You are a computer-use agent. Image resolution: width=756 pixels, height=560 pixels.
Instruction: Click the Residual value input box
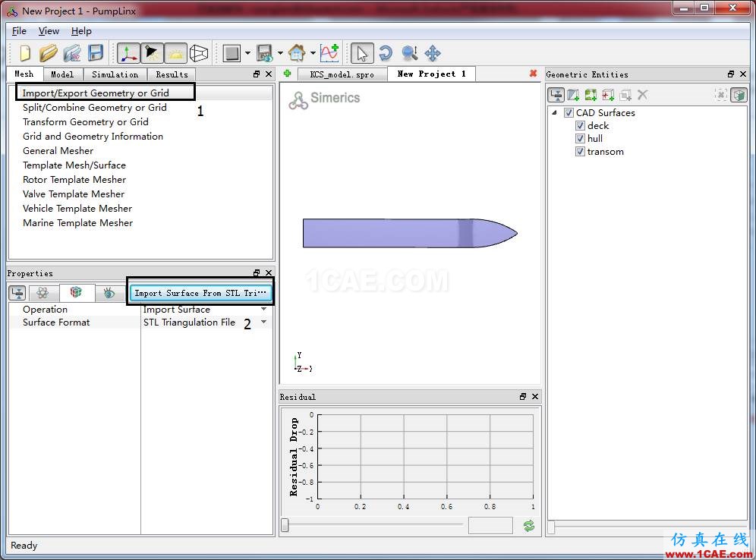tap(490, 526)
